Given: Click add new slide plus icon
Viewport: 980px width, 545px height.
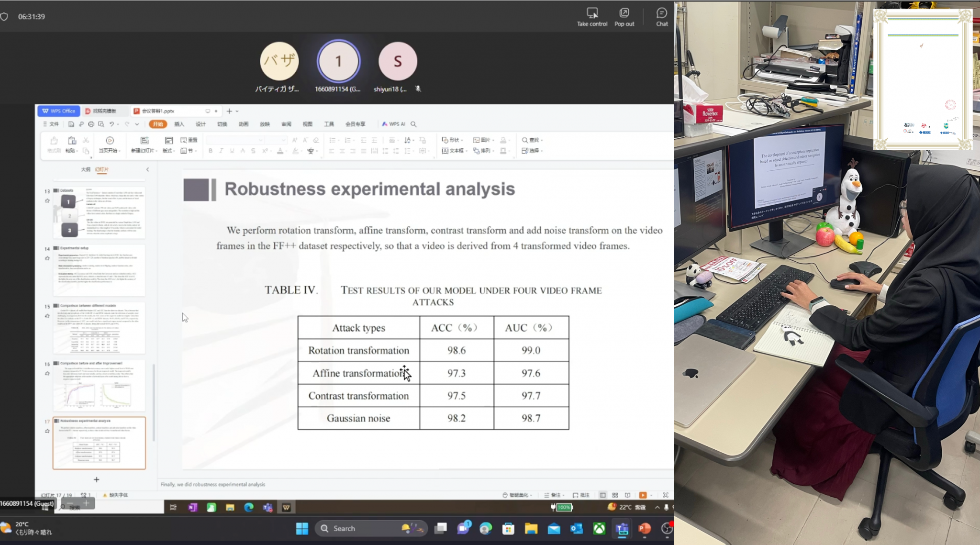Looking at the screenshot, I should 96,479.
